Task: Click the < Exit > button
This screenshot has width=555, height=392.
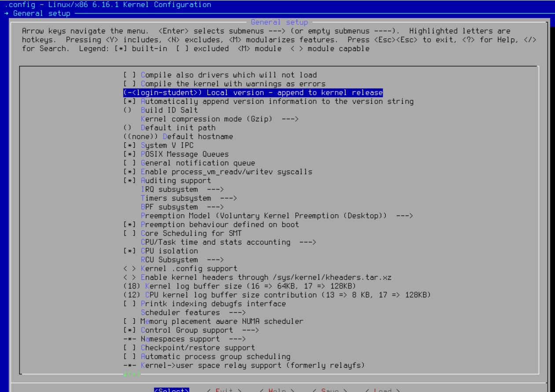Action: (x=224, y=390)
